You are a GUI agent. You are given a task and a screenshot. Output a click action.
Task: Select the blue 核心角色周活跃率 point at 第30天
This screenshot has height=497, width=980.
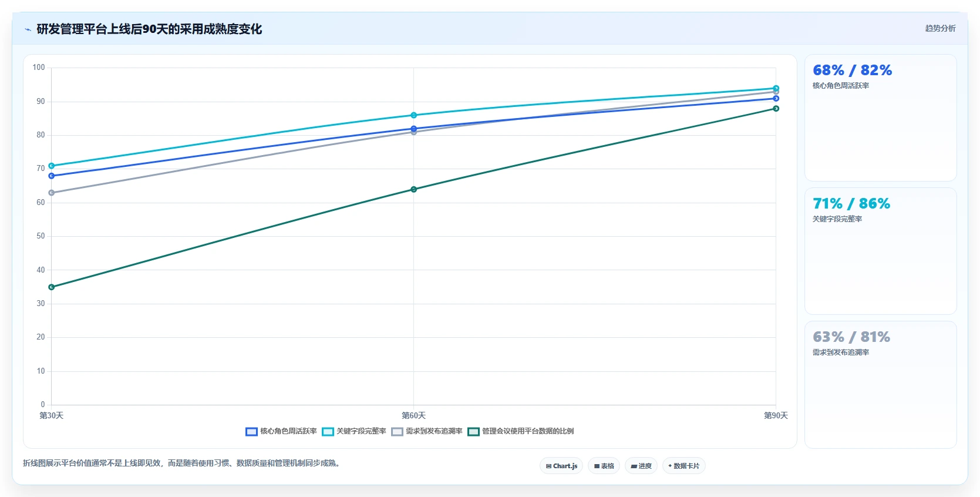click(x=52, y=176)
